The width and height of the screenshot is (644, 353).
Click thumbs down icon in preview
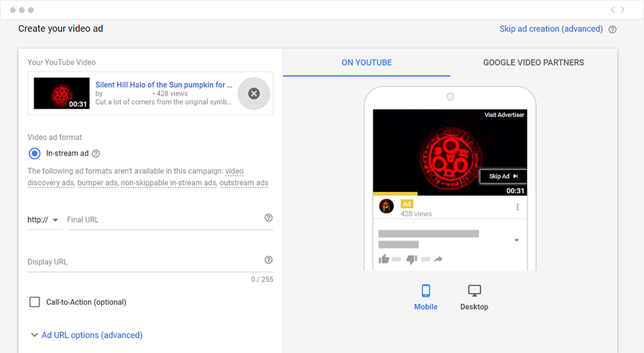pos(411,260)
